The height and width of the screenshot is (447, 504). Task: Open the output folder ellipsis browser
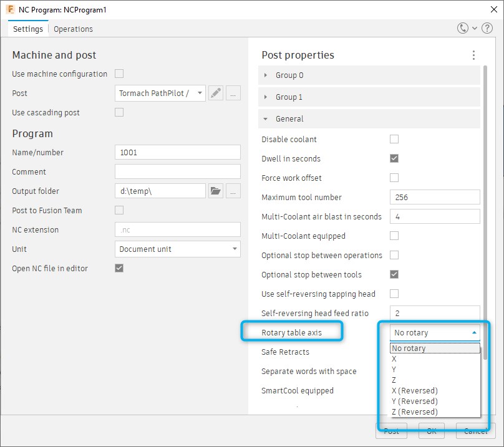(x=232, y=191)
